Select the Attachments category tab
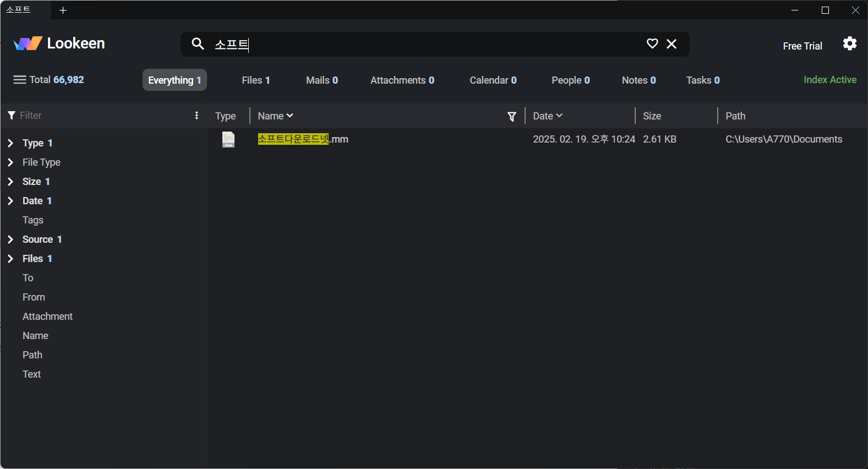868x469 pixels. click(x=402, y=80)
